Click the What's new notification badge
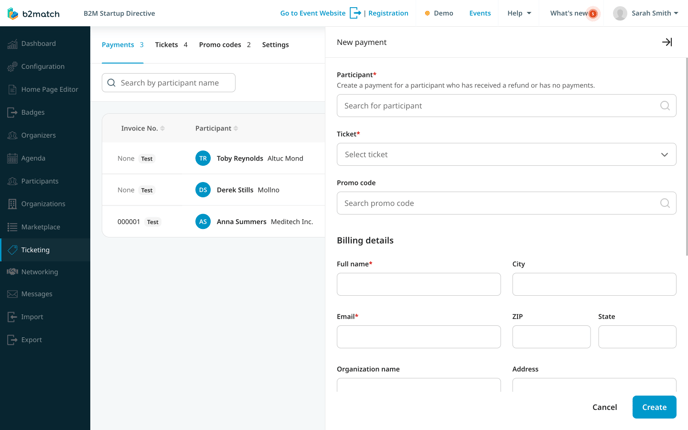 click(x=593, y=14)
